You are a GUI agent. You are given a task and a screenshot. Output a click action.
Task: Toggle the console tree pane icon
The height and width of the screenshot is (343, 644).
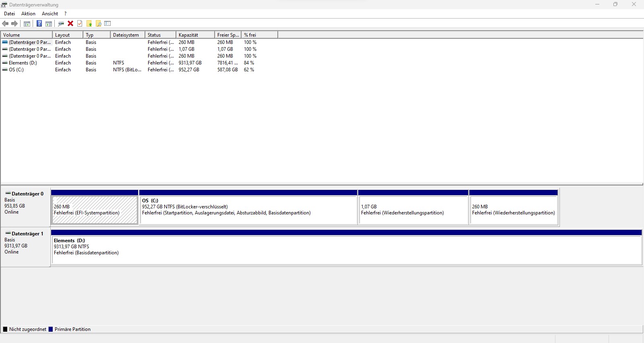27,24
